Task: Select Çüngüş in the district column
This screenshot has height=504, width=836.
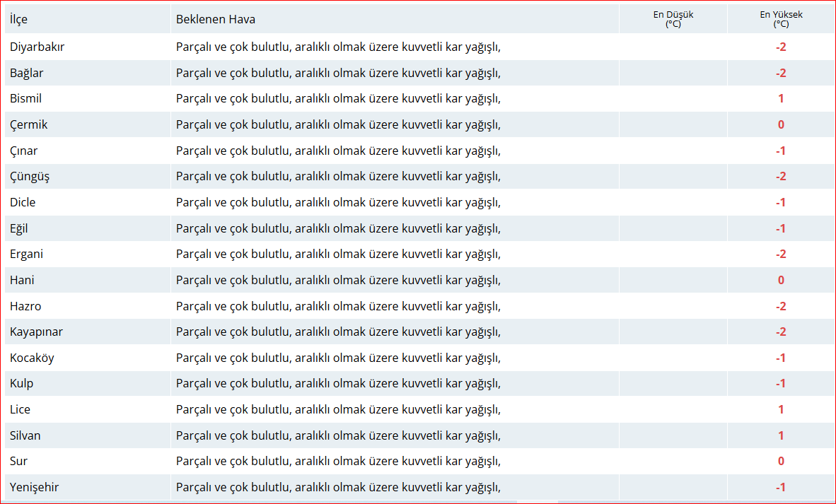Action: click(x=30, y=176)
